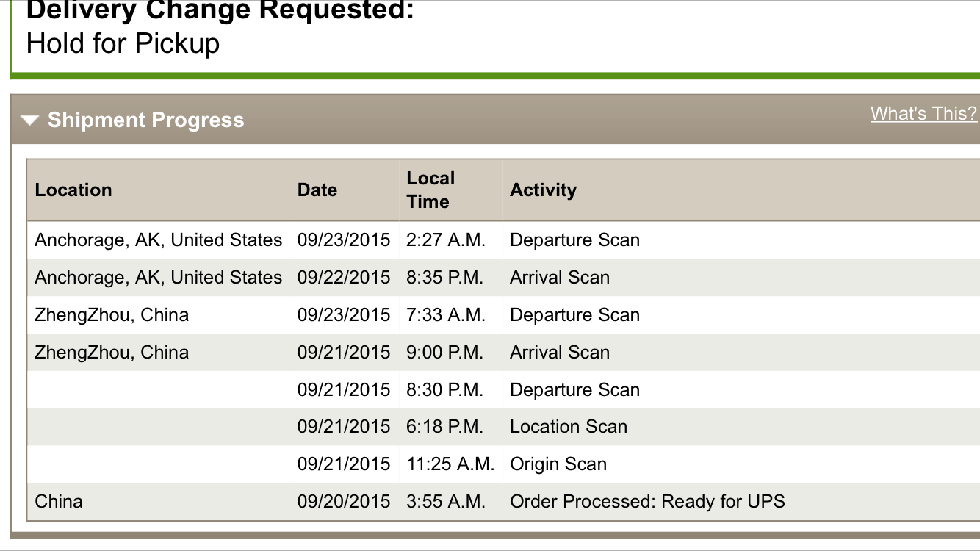Click the Origin Scan activity entry
The image size is (980, 551).
click(558, 464)
